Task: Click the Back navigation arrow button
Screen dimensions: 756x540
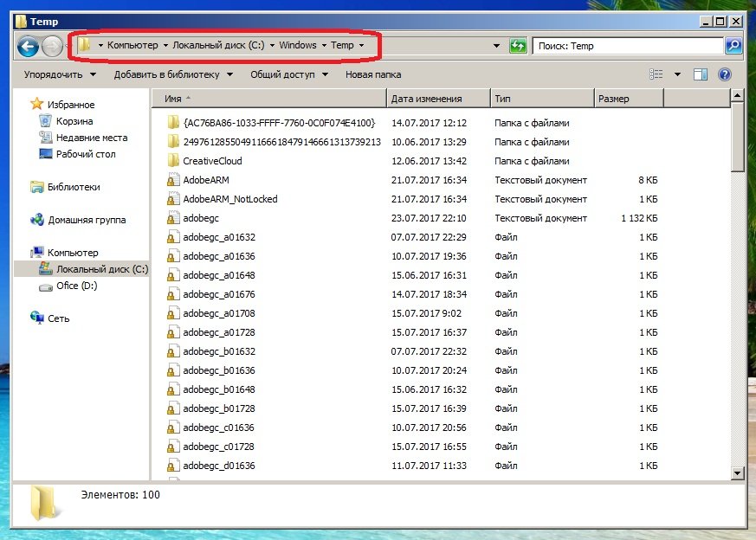Action: [x=28, y=46]
